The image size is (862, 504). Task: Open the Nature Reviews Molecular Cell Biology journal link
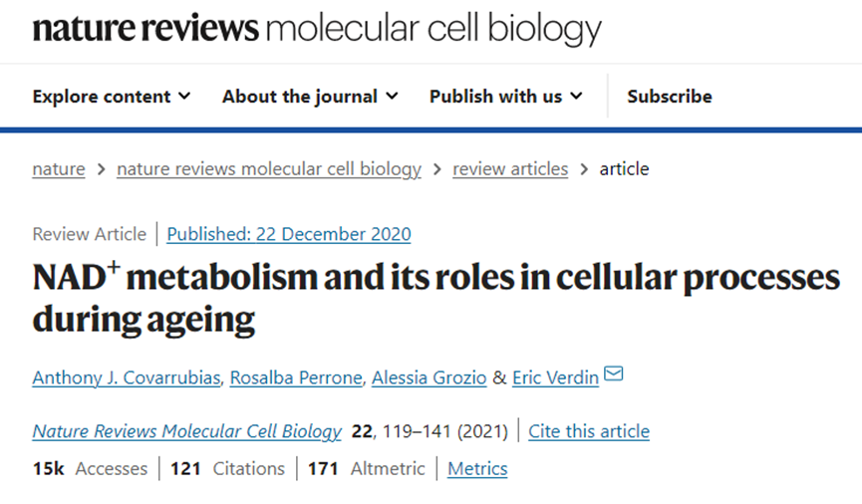coord(187,431)
